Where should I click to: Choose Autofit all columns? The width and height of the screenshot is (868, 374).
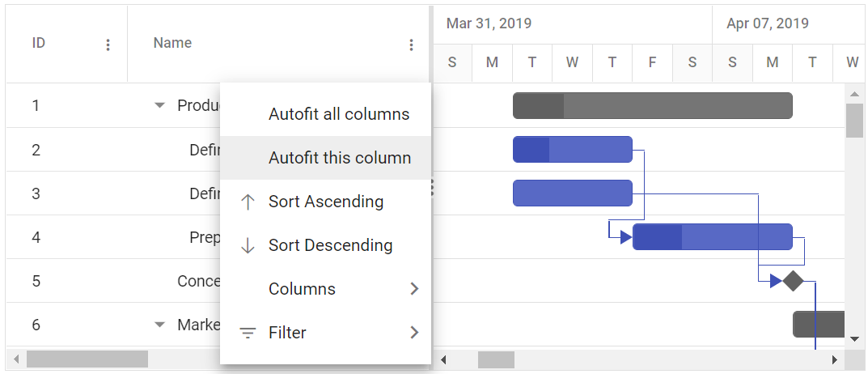[x=338, y=114]
